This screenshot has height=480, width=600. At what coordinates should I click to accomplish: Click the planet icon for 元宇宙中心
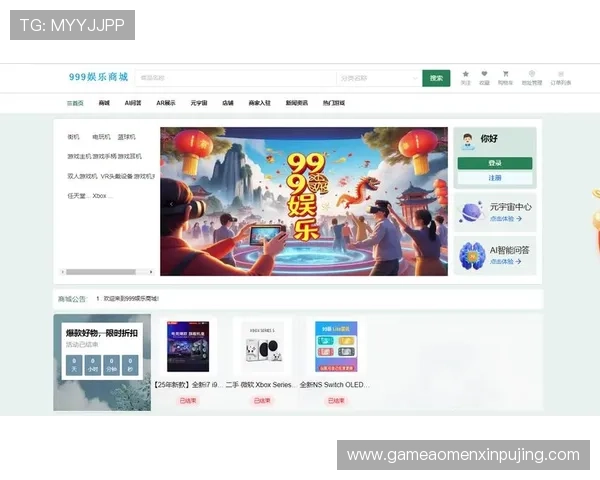(471, 212)
